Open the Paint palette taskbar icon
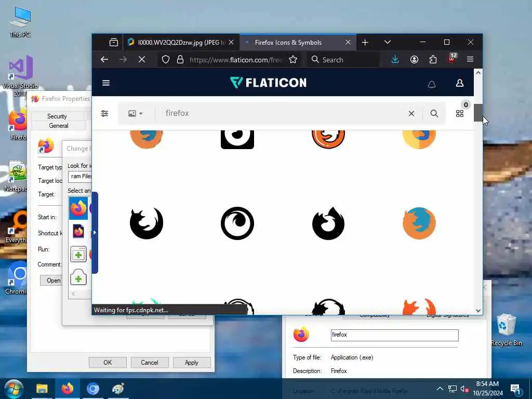Viewport: 532px width, 399px height. 118,389
